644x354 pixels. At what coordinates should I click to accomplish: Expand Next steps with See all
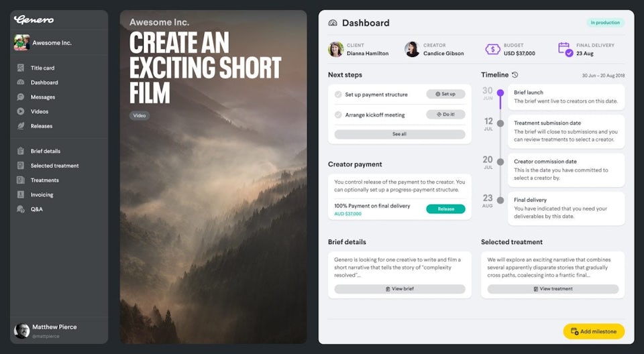(x=400, y=134)
